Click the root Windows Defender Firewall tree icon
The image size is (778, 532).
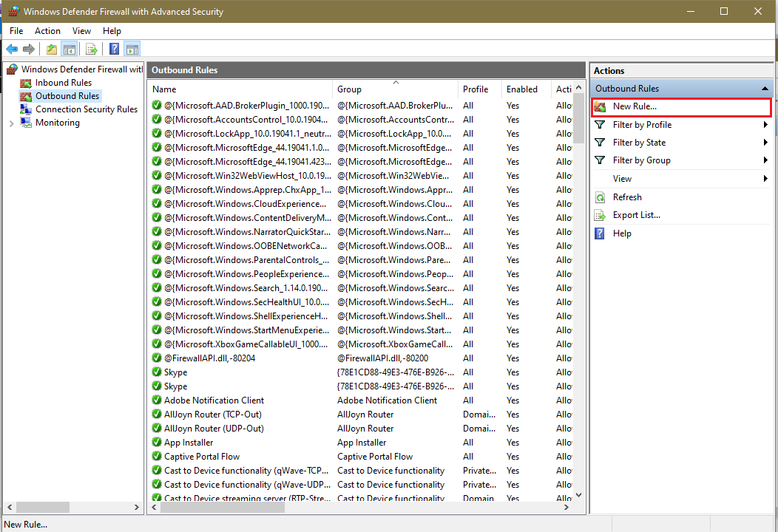[x=13, y=69]
